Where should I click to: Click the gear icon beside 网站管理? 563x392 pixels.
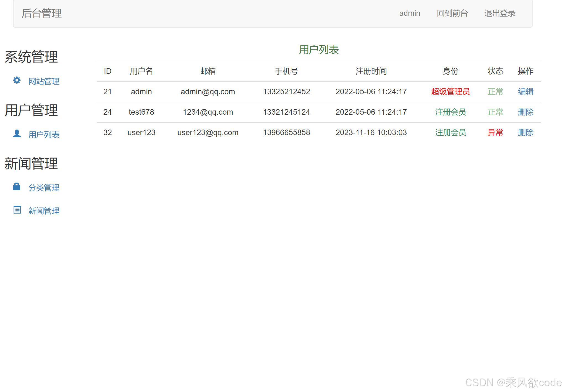point(17,80)
